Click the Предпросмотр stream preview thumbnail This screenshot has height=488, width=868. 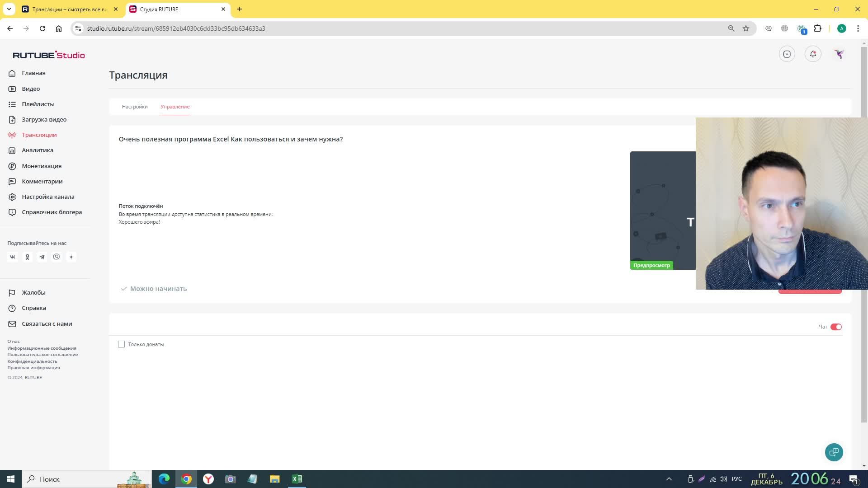pyautogui.click(x=663, y=211)
